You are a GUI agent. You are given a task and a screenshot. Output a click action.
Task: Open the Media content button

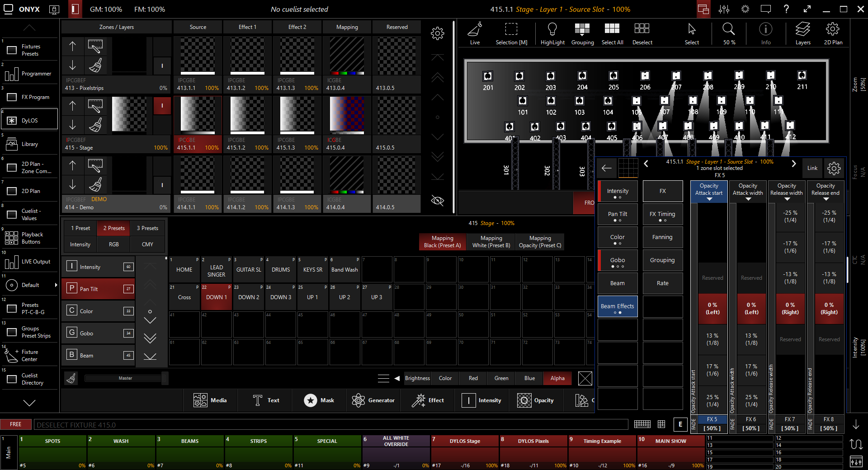tap(210, 400)
